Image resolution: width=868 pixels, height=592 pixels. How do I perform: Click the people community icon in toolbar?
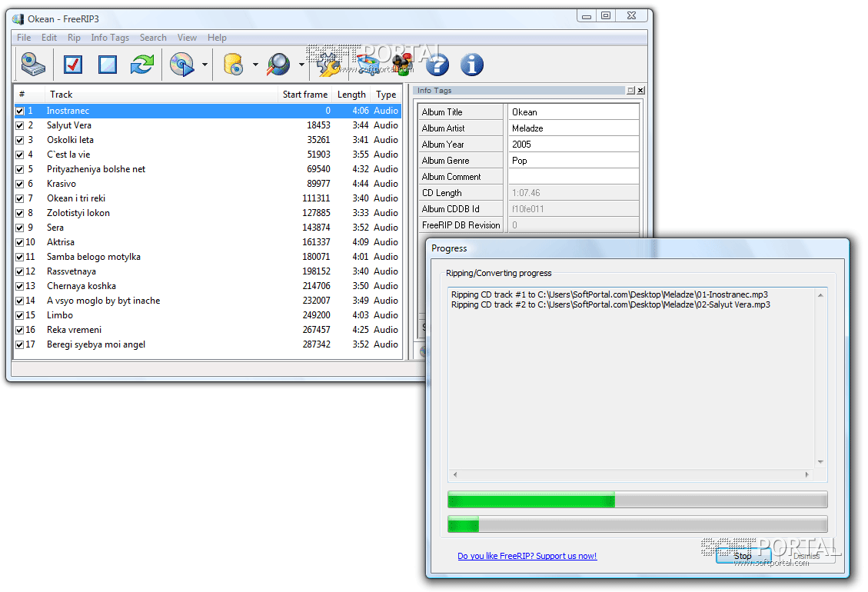tap(402, 65)
